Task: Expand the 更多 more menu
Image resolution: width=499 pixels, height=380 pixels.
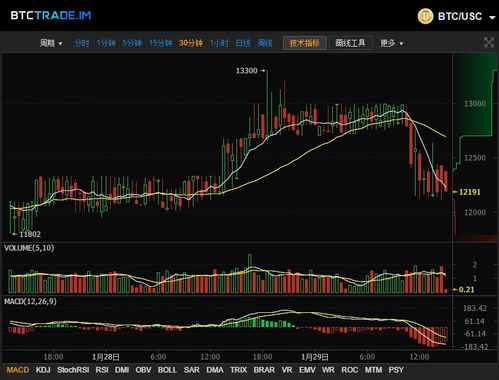Action: pos(392,43)
